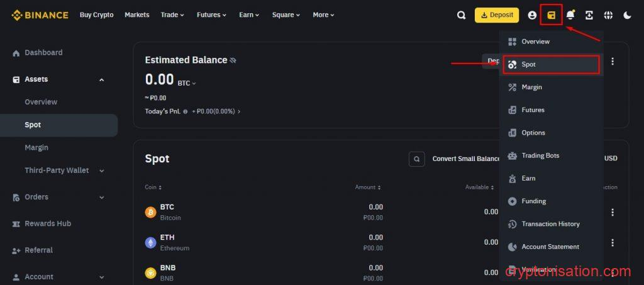Click the search icon in Spot section
Image resolution: width=644 pixels, height=285 pixels.
point(416,159)
